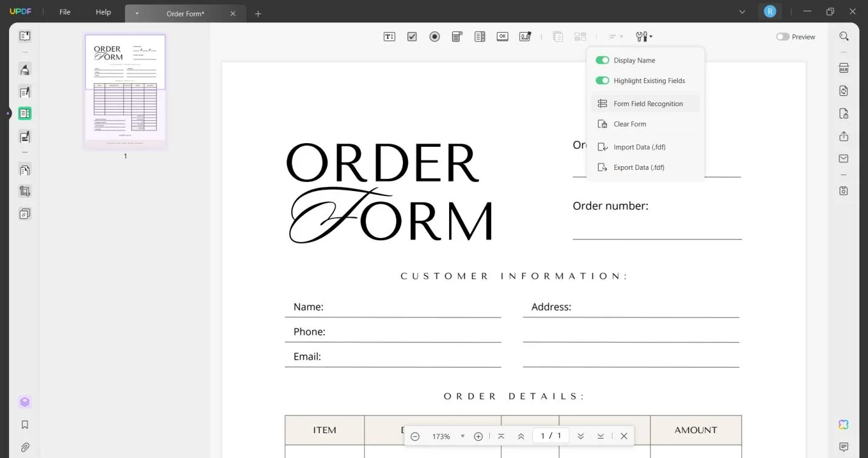Toggle the Display Name switch
This screenshot has height=458, width=868.
click(x=602, y=60)
